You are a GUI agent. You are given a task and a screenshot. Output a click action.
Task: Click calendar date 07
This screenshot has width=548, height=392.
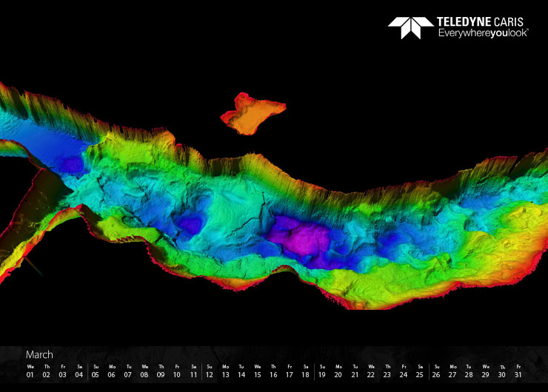[x=128, y=374]
